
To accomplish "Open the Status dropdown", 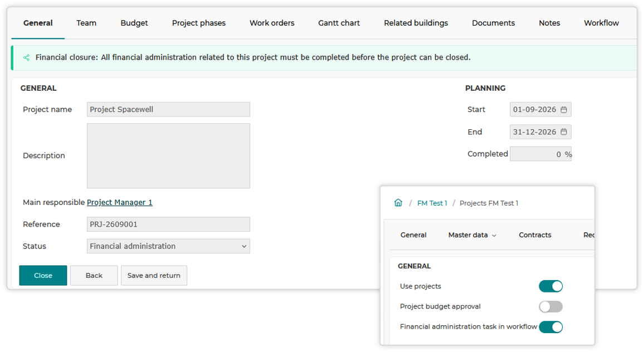I will pyautogui.click(x=168, y=246).
